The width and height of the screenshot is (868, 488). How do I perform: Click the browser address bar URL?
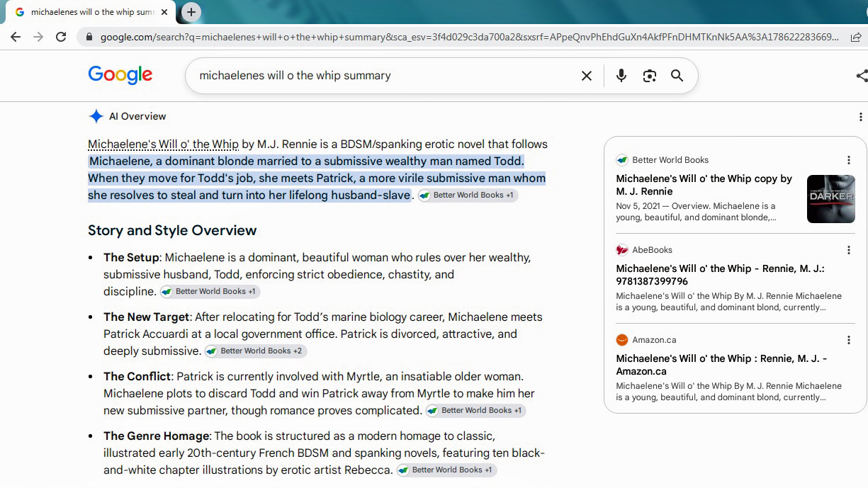coord(469,37)
